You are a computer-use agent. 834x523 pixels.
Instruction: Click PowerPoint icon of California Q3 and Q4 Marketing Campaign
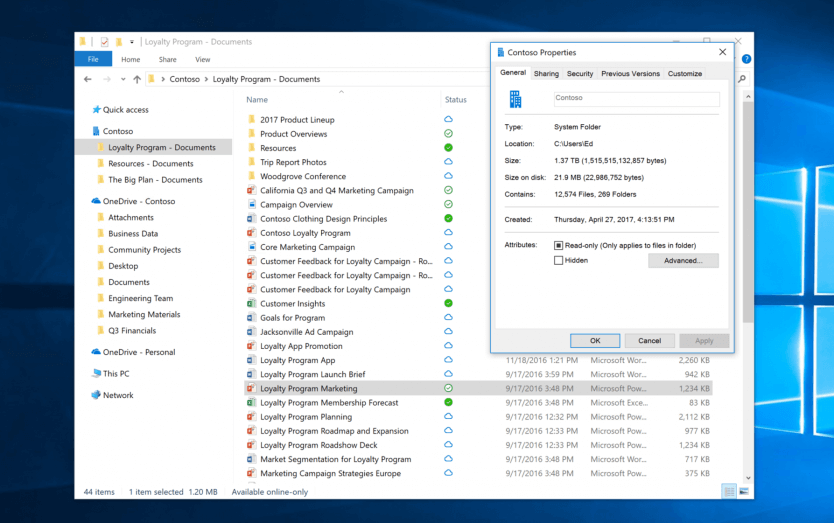pyautogui.click(x=251, y=190)
